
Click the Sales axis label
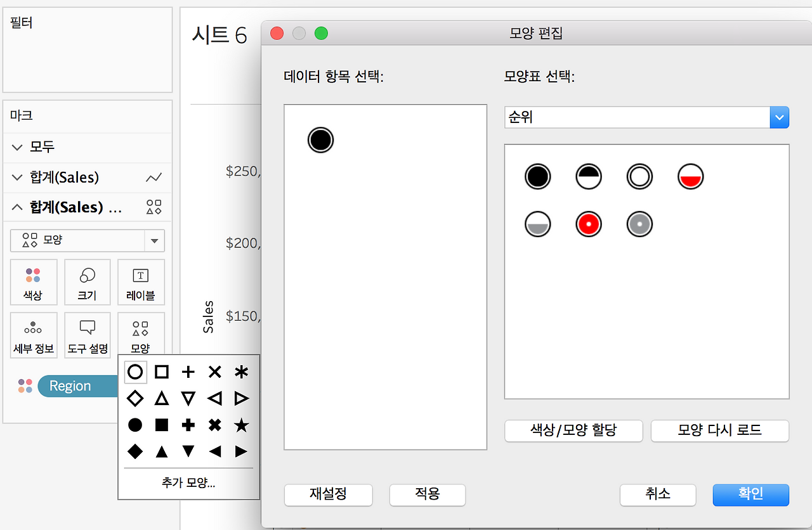pyautogui.click(x=208, y=317)
